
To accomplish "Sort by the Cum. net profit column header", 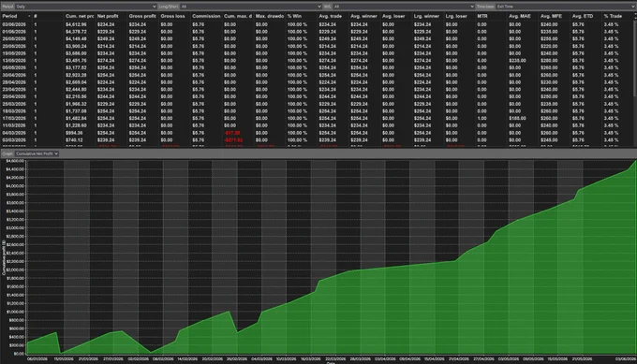I will [x=80, y=16].
